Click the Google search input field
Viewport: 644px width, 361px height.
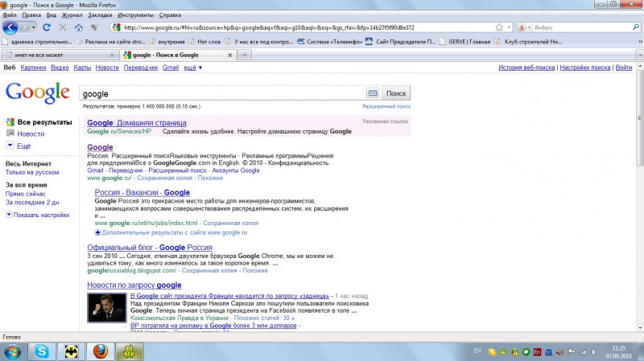(222, 93)
